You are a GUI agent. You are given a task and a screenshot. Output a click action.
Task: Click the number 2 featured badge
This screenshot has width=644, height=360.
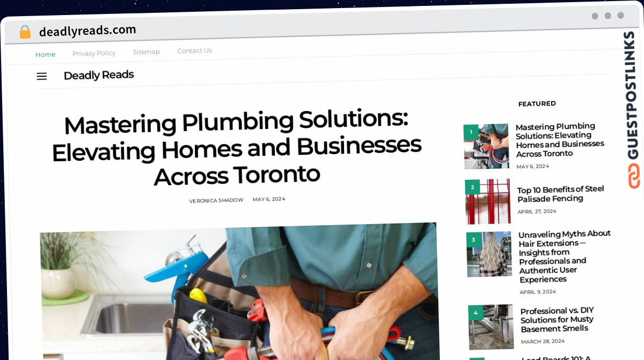(x=472, y=187)
